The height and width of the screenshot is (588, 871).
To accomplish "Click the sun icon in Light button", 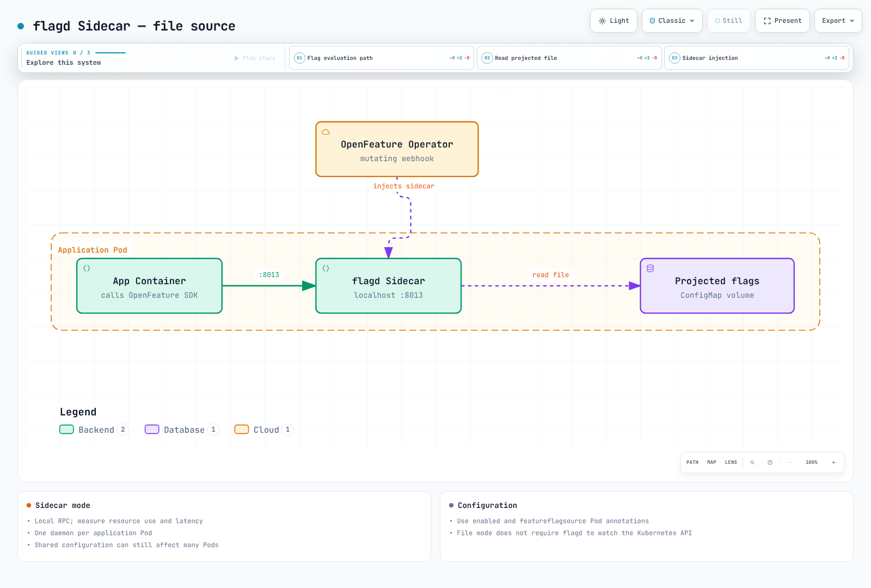I will click(602, 21).
